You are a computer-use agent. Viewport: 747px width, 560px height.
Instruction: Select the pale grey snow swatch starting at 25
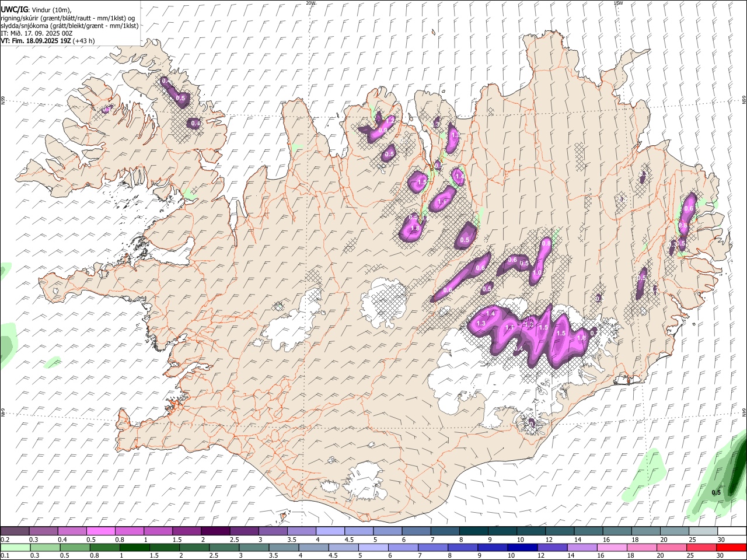[703, 531]
